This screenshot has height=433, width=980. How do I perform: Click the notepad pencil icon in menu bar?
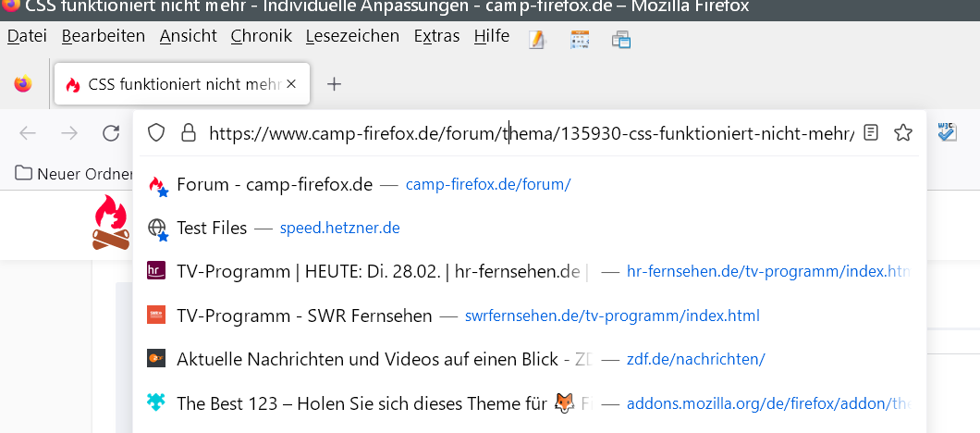click(537, 39)
